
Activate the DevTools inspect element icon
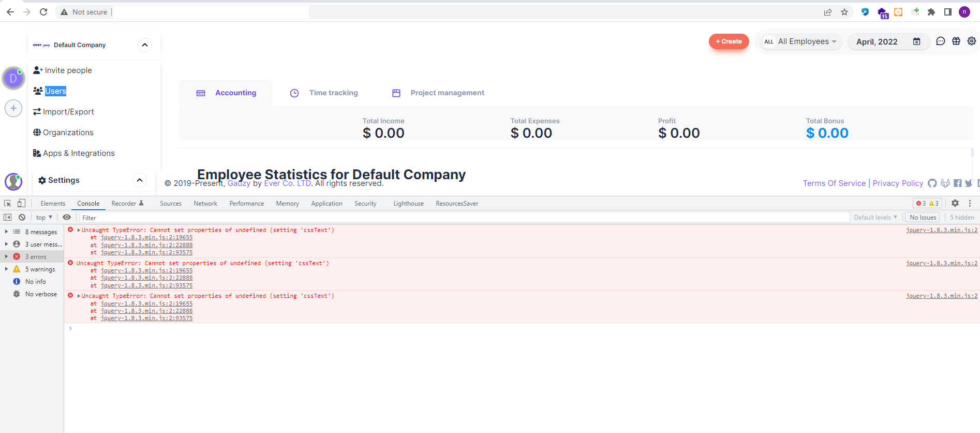(x=8, y=204)
